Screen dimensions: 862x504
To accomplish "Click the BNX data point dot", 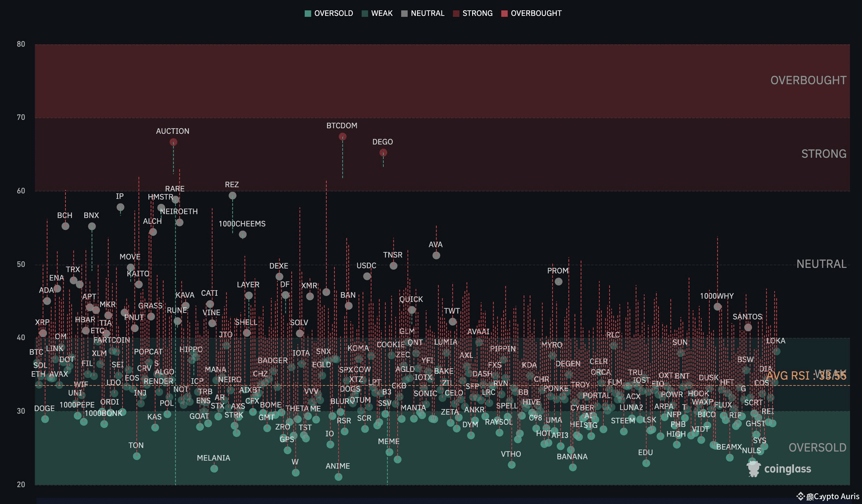I will click(92, 226).
